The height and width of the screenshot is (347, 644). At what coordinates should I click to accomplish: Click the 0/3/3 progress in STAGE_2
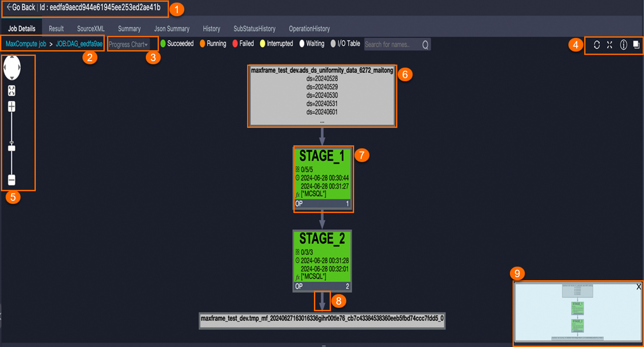pos(307,252)
